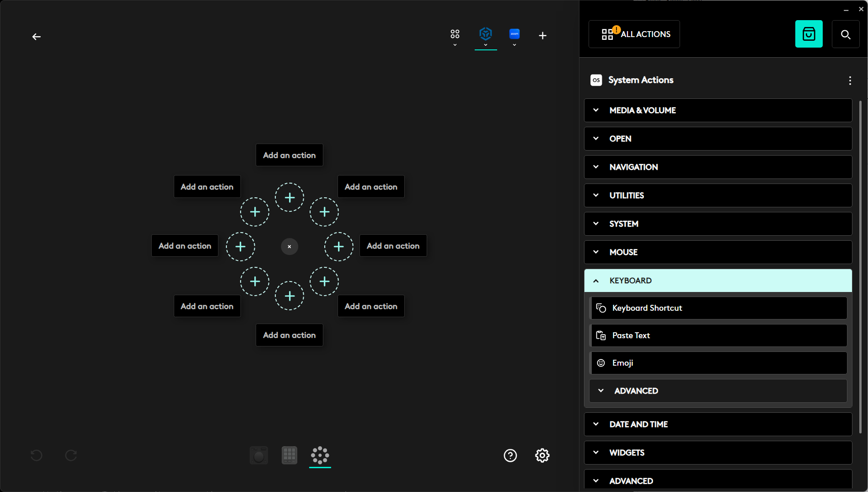Click the undo arrow icon
Screen dimensions: 868x492
37,455
